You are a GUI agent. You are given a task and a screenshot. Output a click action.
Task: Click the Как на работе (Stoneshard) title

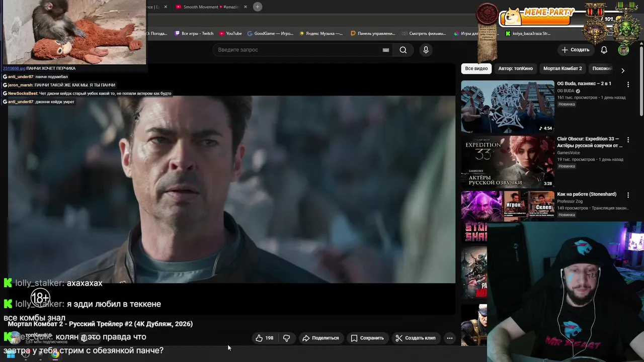(587, 194)
